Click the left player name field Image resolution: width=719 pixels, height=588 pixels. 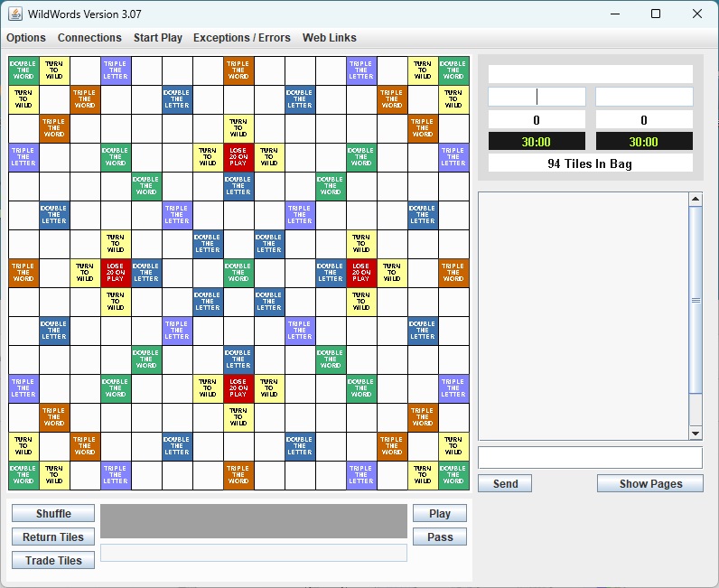(x=537, y=97)
